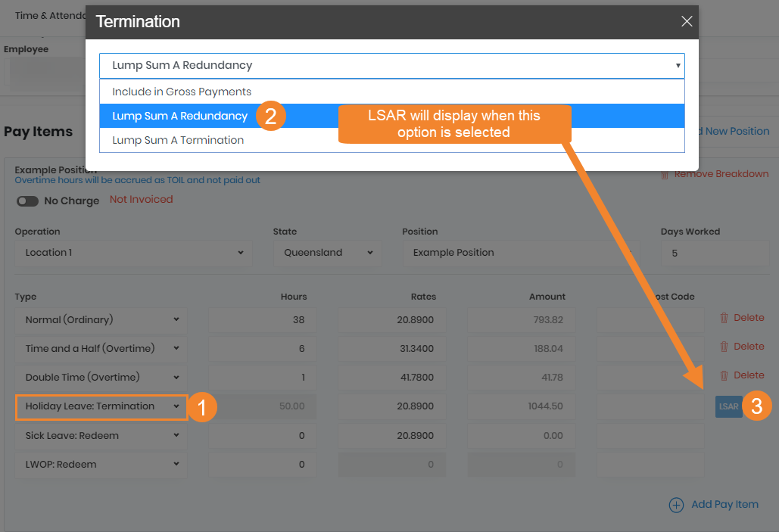Screen dimensions: 779x532
Task: Click the Remove Breakdown trash icon
Action: pos(665,174)
